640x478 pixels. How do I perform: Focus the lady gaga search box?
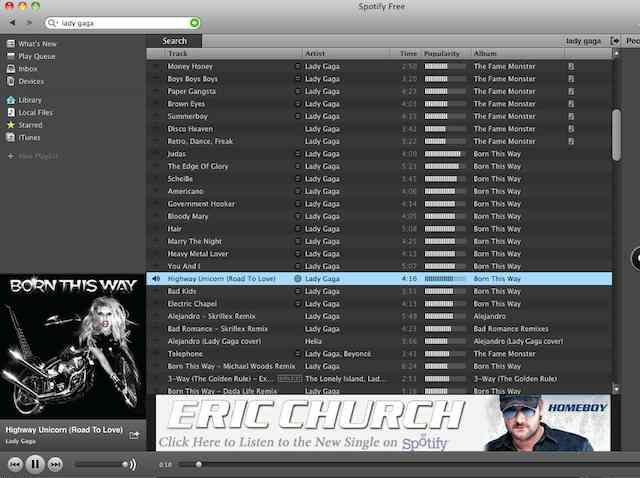pos(123,23)
